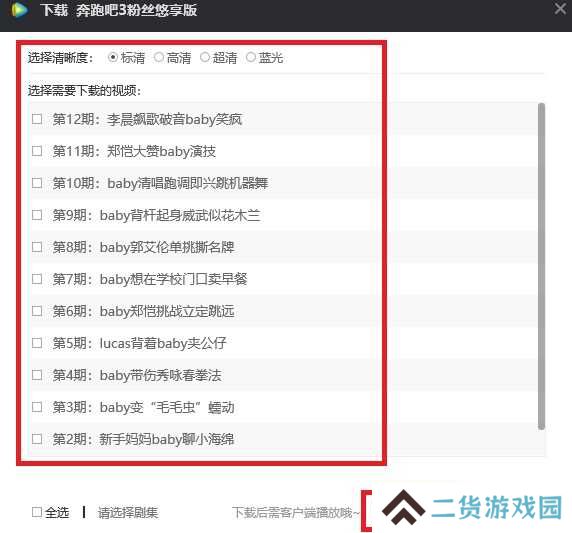Select 蓝光 quality option
This screenshot has width=572, height=533.
pos(251,57)
